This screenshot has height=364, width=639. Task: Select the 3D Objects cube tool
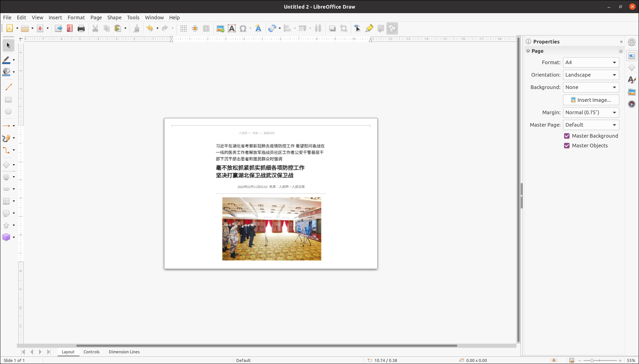(x=6, y=237)
